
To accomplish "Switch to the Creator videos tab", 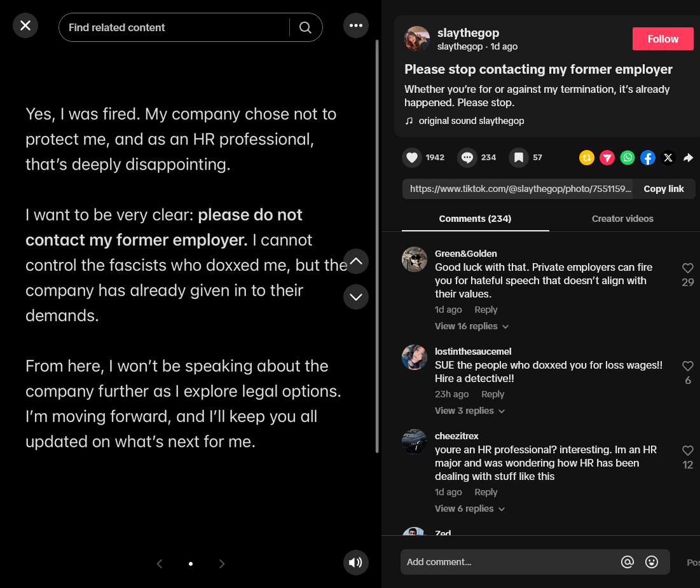I will pos(622,219).
